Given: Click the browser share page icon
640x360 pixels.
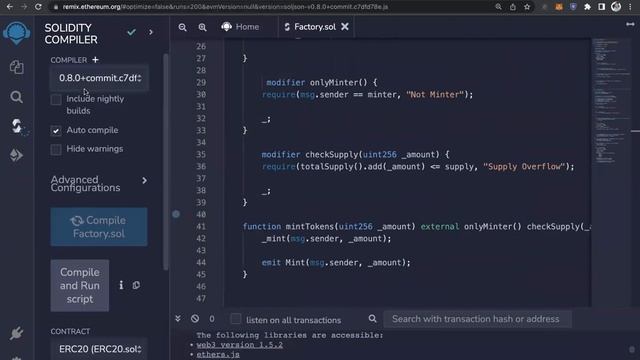Looking at the screenshot, I should tap(513, 7).
